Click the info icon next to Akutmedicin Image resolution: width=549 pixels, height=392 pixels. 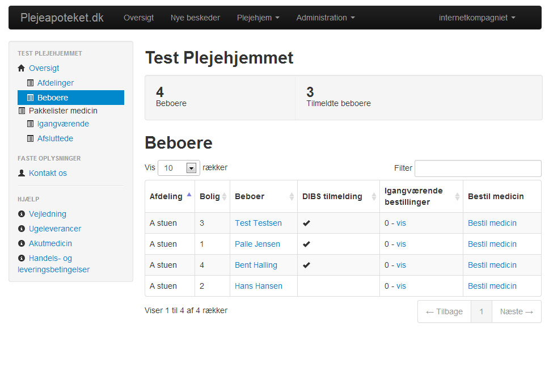[x=22, y=243]
